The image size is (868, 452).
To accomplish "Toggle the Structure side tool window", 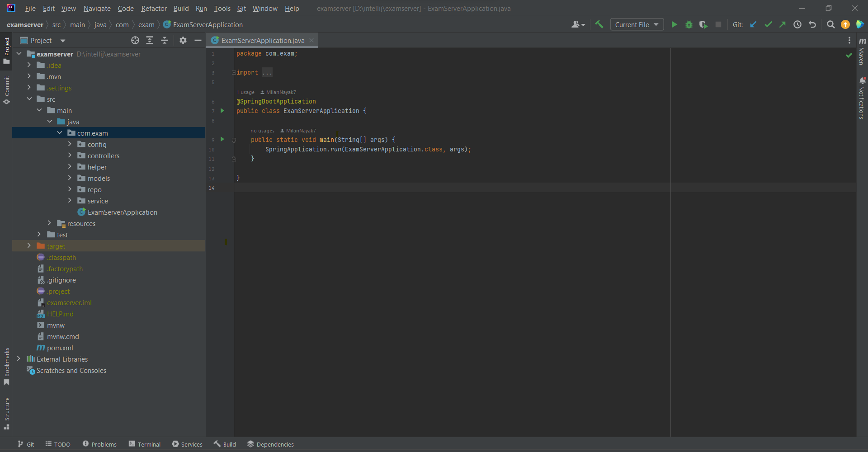I will (x=7, y=414).
